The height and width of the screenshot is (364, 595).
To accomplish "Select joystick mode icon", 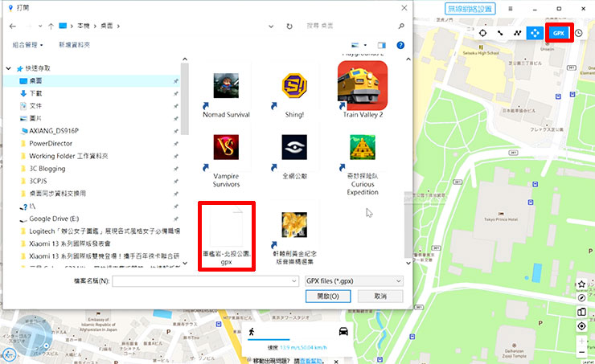I will [535, 33].
